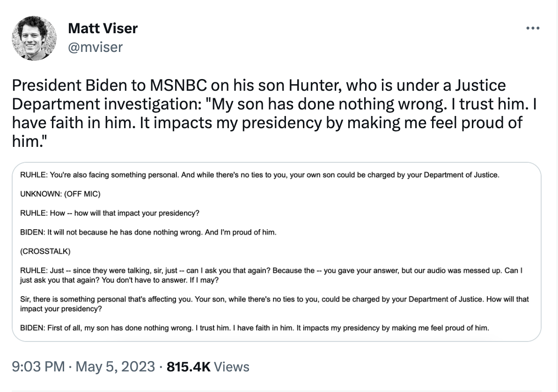The image size is (558, 392).
Task: Click the "BIDEN: It will not because" line
Action: tap(148, 232)
